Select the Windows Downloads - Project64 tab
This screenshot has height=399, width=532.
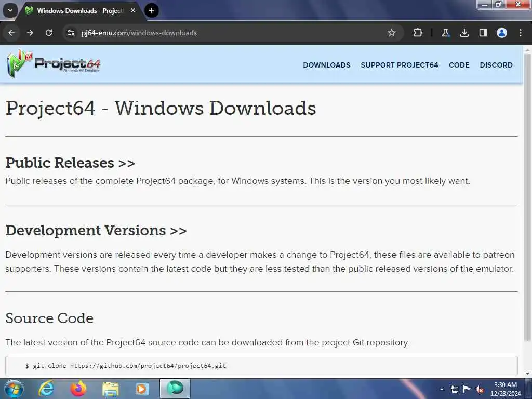(81, 11)
